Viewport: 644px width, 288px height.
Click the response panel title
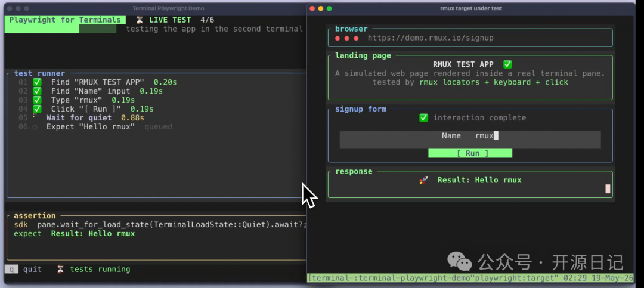coord(354,171)
